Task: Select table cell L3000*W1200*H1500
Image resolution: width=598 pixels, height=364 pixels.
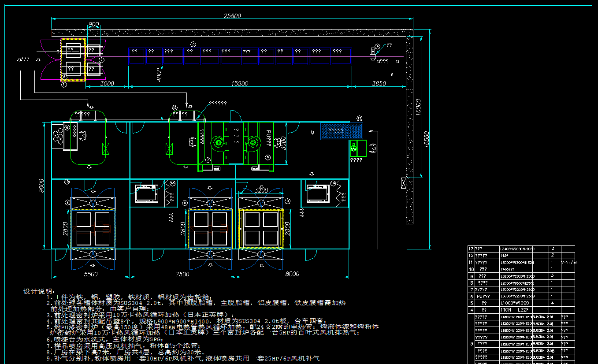Action: point(517,263)
